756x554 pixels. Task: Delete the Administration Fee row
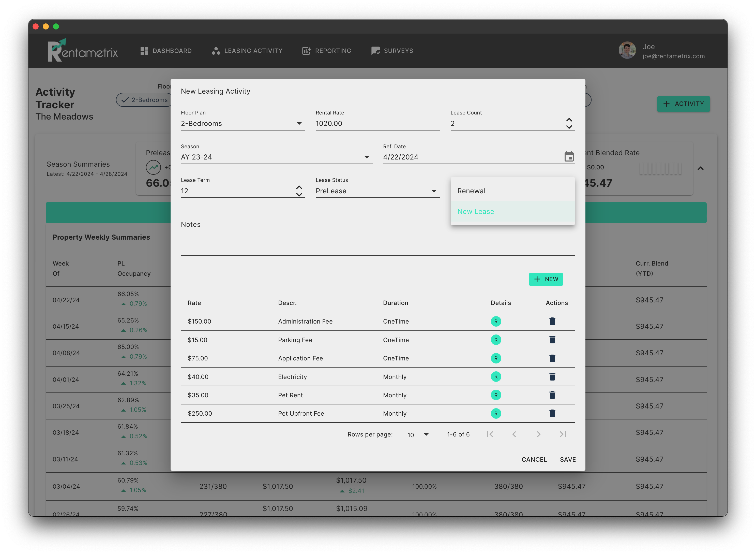[552, 321]
